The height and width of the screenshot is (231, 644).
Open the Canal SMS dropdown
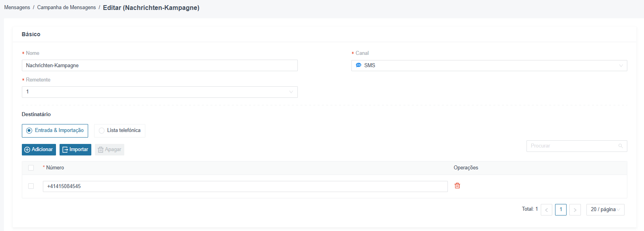coord(489,66)
